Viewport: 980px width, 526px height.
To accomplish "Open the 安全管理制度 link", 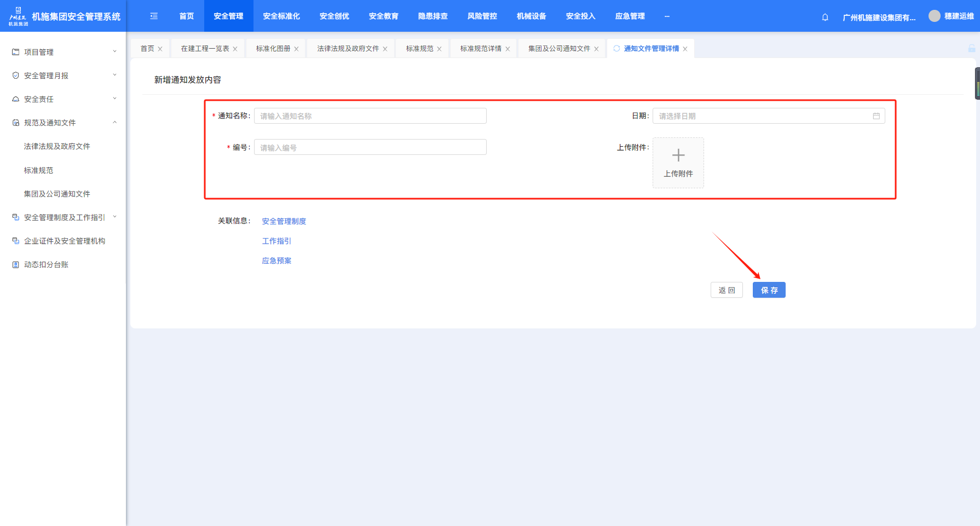I will pos(284,221).
